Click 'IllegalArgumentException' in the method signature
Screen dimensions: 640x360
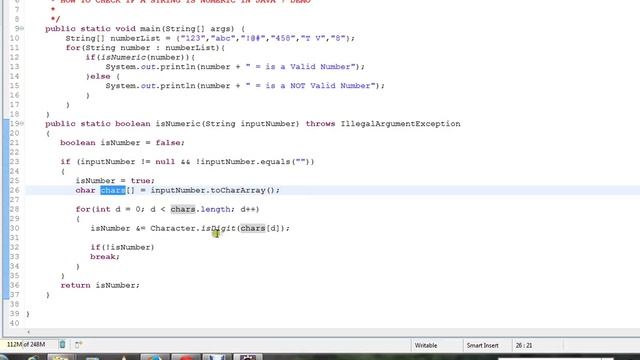click(x=400, y=124)
